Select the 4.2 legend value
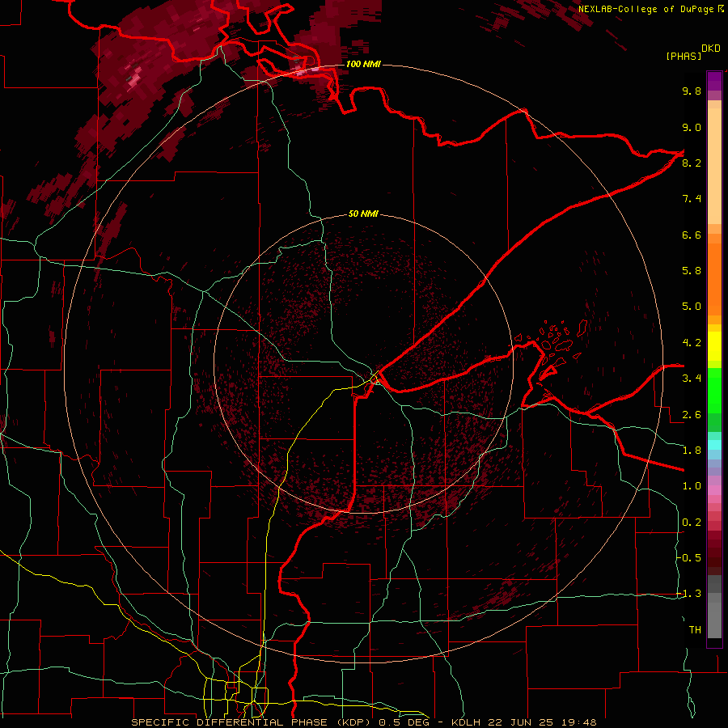Image resolution: width=728 pixels, height=728 pixels. pyautogui.click(x=692, y=343)
